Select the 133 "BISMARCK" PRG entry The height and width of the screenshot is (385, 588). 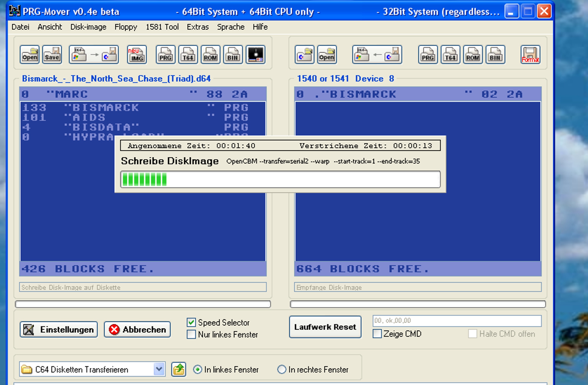click(143, 108)
